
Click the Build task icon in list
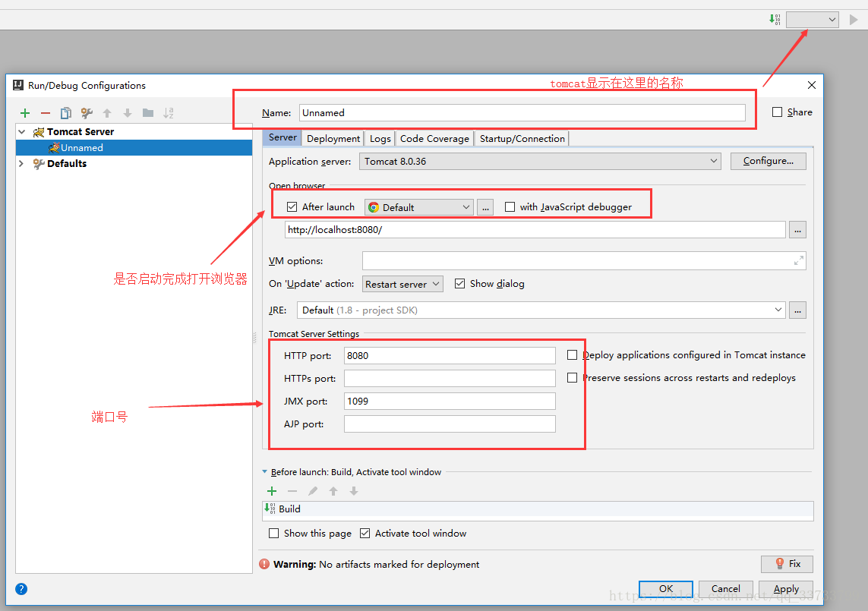coord(270,509)
